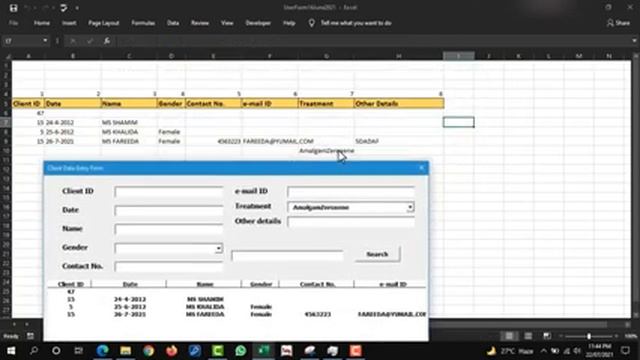Click the Share button
The image size is (640, 360).
(618, 23)
